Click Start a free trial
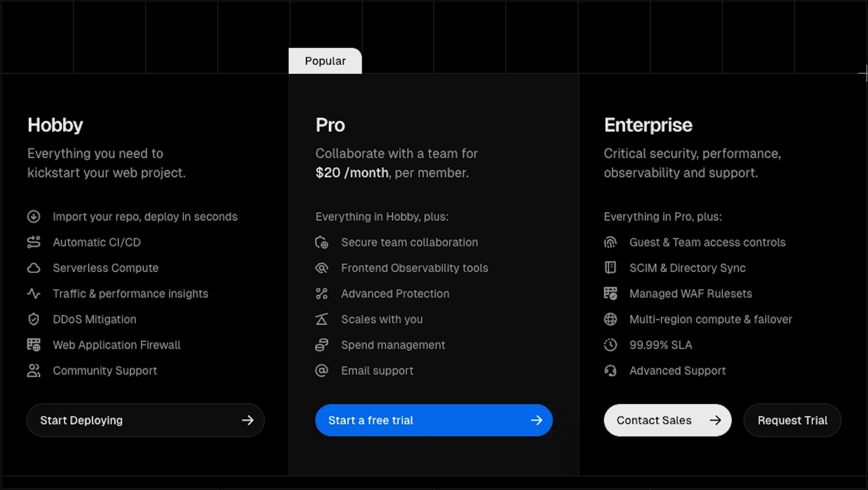Screen dimensions: 868x490 433,420
